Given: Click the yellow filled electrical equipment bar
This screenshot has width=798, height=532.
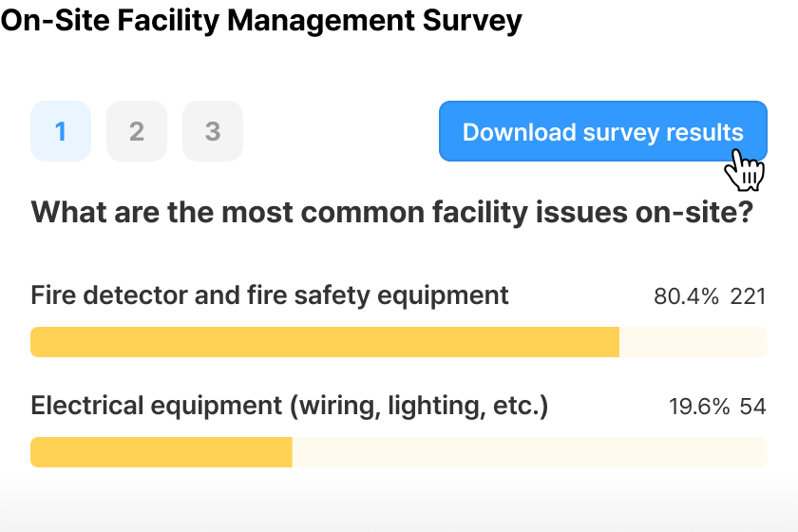Looking at the screenshot, I should (161, 452).
